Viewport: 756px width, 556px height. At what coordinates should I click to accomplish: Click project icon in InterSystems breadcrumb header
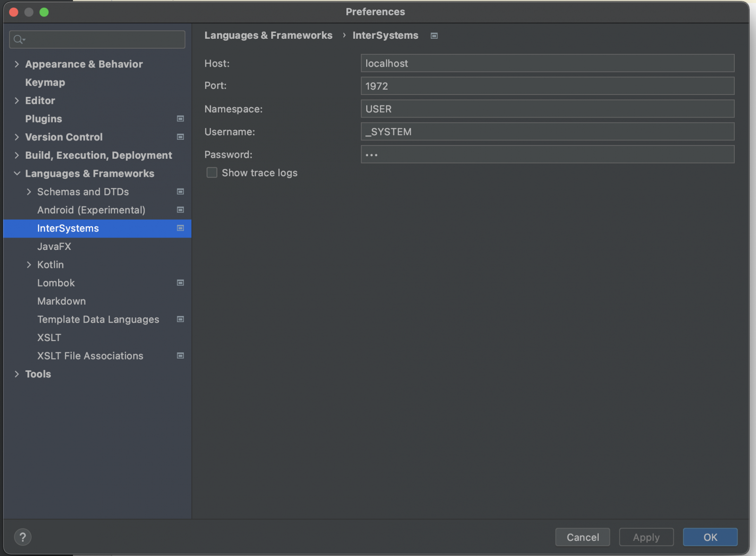[x=434, y=36]
